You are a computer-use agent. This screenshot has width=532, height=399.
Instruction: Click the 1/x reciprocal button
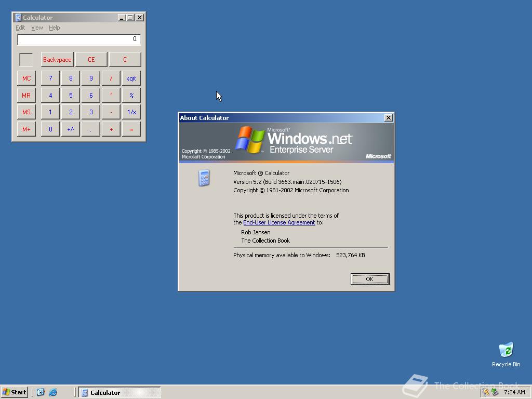pos(131,112)
